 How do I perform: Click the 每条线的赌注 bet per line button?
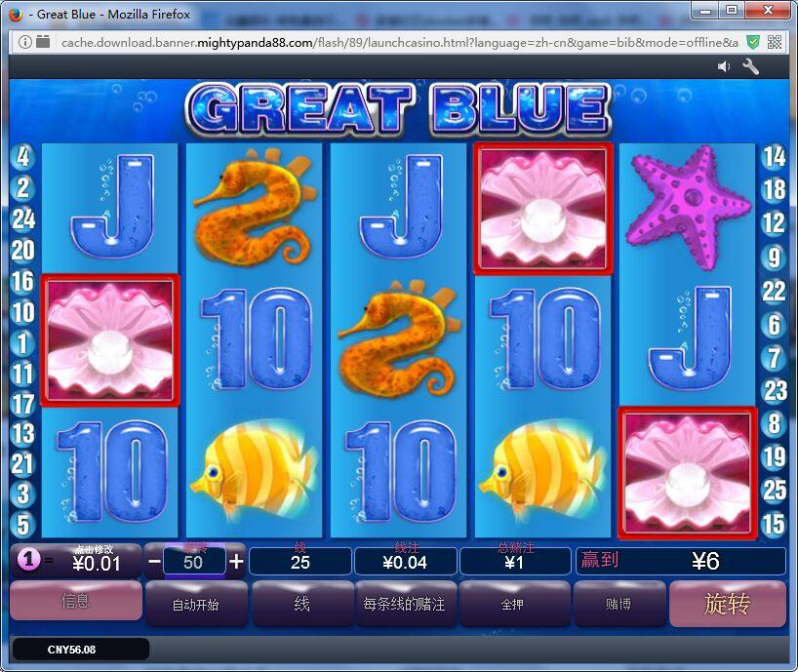405,604
